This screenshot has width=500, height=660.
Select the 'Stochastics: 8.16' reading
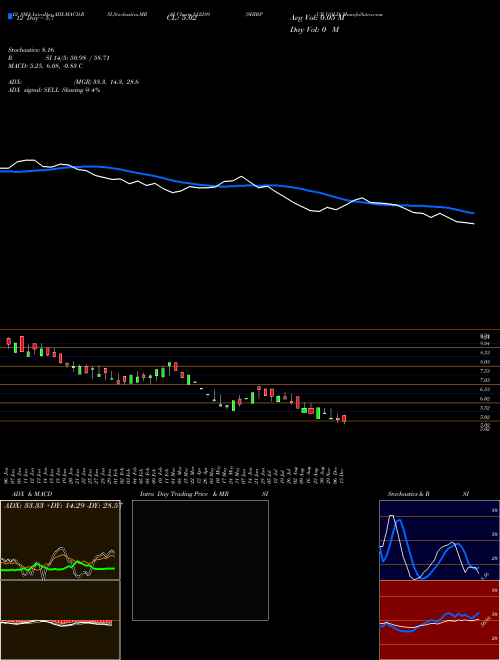31,50
